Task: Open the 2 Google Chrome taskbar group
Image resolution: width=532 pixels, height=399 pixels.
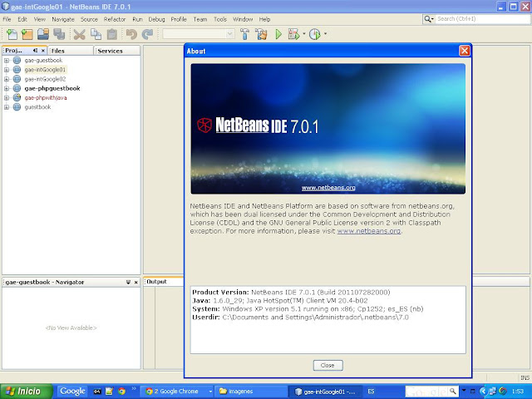Action: click(177, 392)
